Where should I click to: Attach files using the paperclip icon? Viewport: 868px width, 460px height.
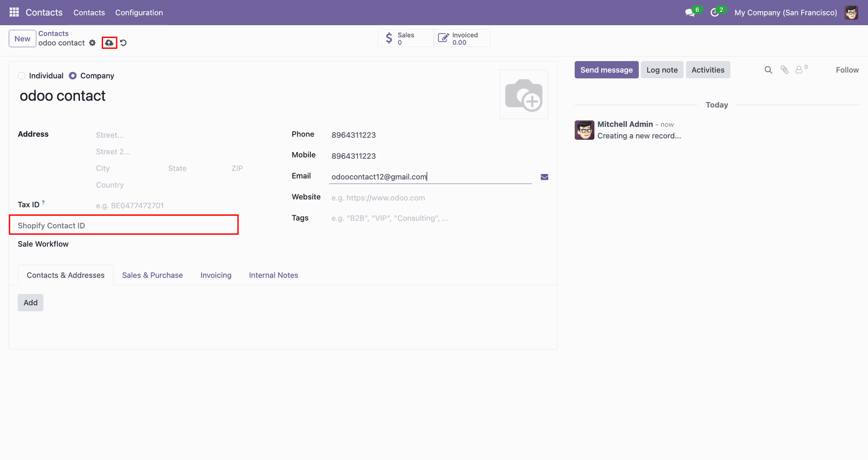coord(784,70)
